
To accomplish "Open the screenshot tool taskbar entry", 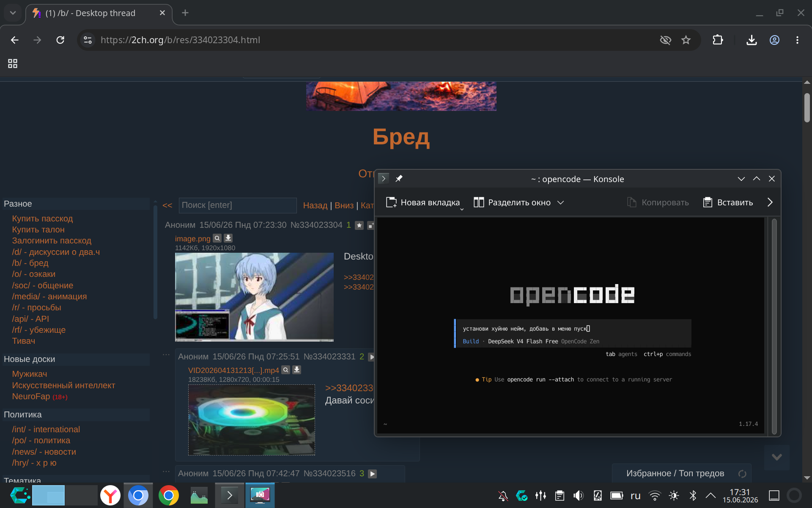I will pos(260,495).
